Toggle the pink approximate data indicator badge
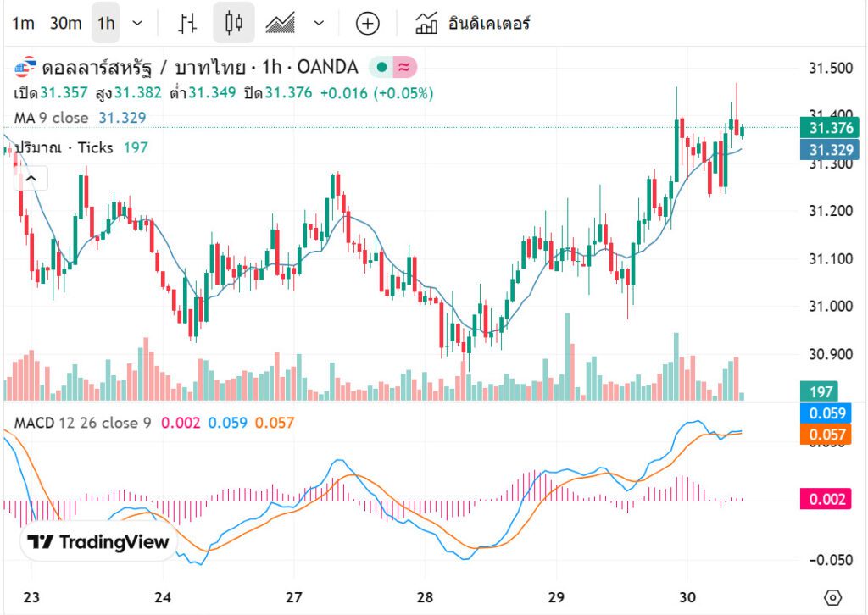868x615 pixels. [404, 67]
